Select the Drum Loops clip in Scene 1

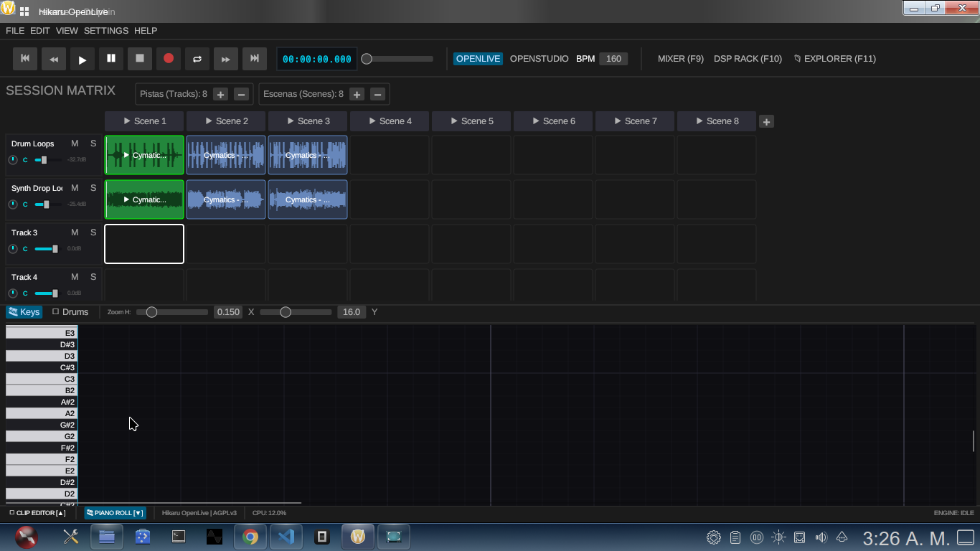pyautogui.click(x=144, y=155)
